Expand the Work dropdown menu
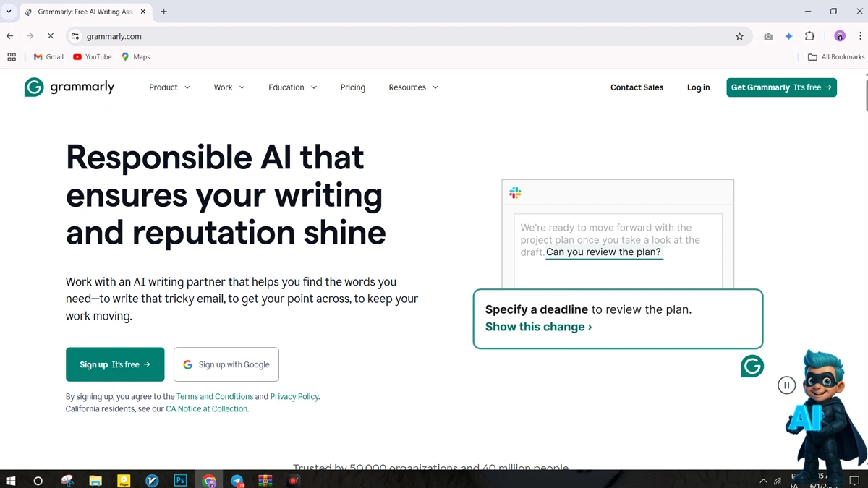868x488 pixels. (229, 87)
